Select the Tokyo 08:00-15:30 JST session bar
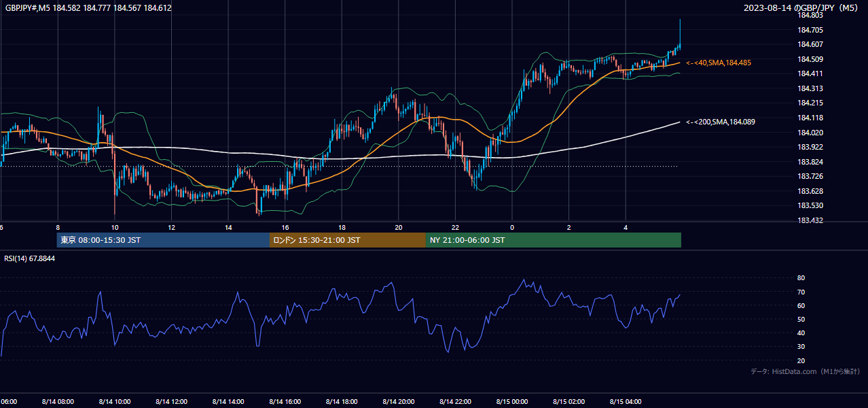This screenshot has width=868, height=408. 163,240
